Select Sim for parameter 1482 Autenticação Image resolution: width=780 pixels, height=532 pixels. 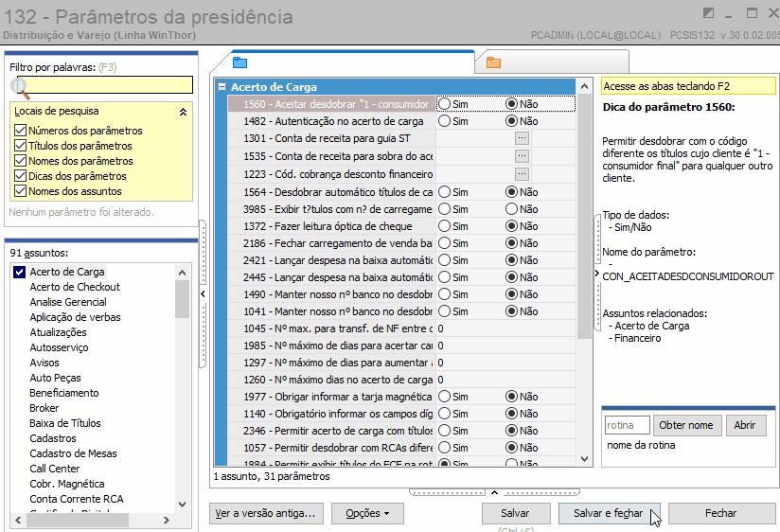coord(444,121)
